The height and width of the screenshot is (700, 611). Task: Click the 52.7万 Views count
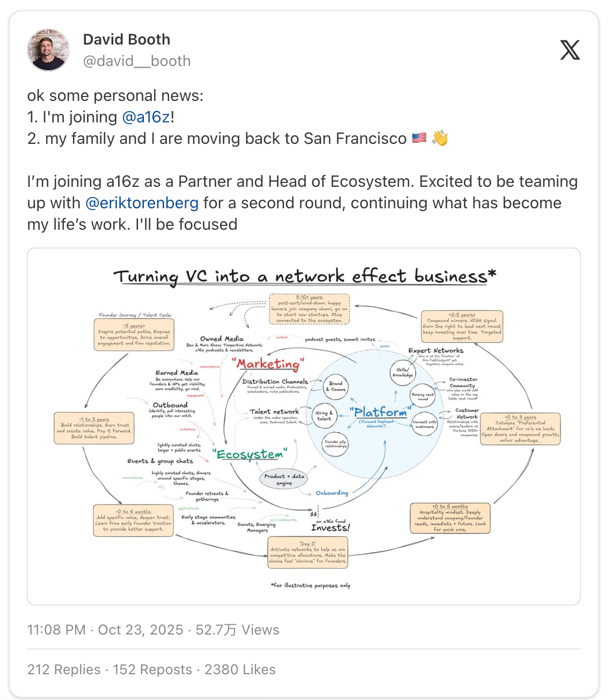coord(237,630)
